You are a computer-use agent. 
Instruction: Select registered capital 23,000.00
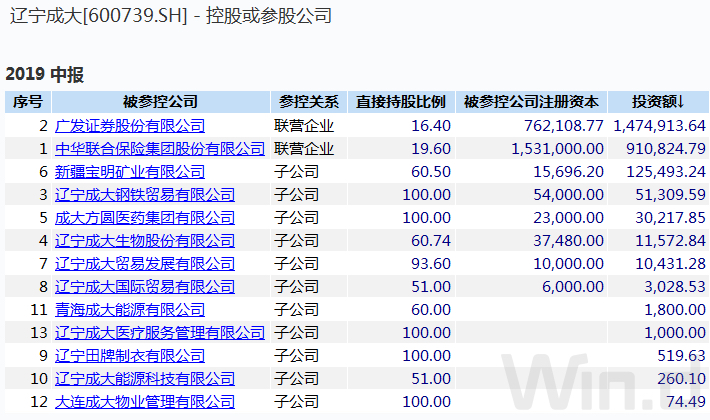568,218
